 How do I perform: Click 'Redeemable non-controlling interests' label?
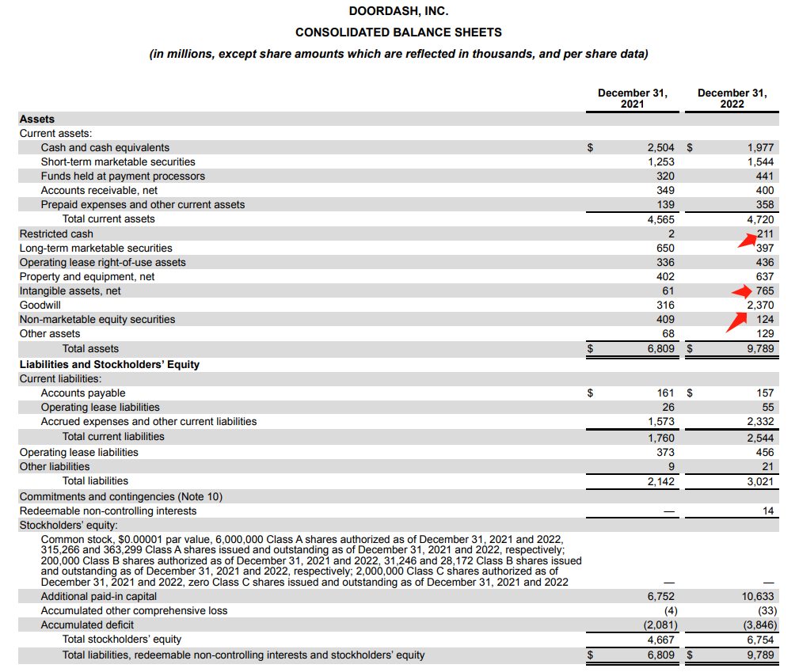(108, 511)
